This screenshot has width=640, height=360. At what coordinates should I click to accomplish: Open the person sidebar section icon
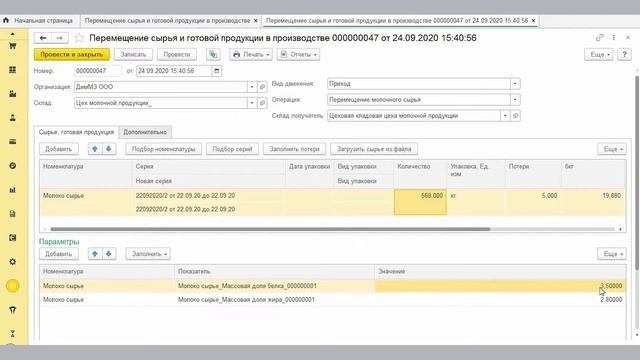coord(13,118)
